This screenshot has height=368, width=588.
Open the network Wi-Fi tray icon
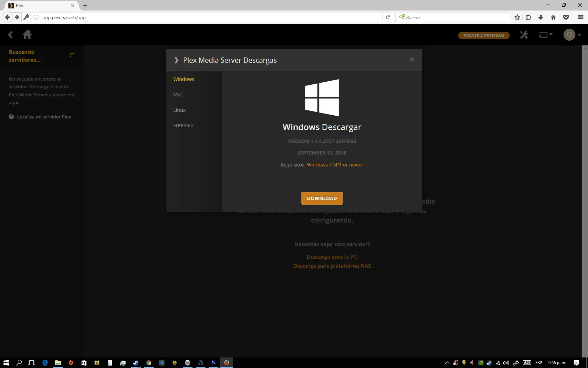498,363
